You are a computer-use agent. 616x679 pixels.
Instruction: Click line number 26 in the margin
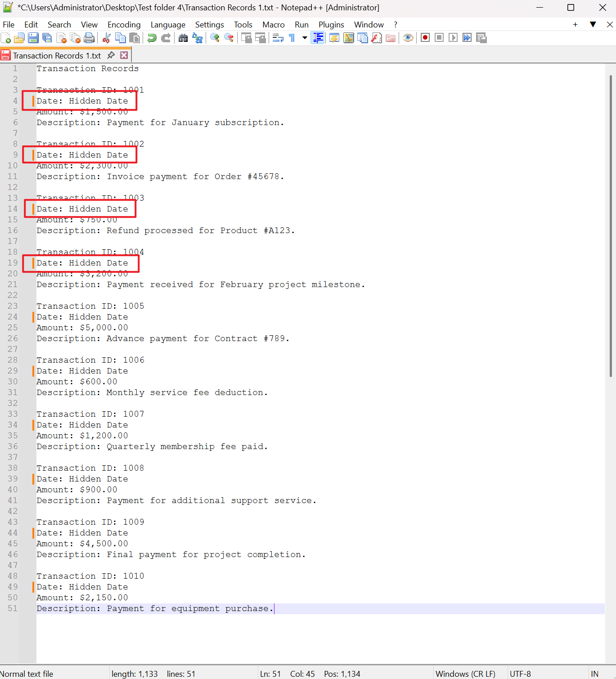pos(13,338)
